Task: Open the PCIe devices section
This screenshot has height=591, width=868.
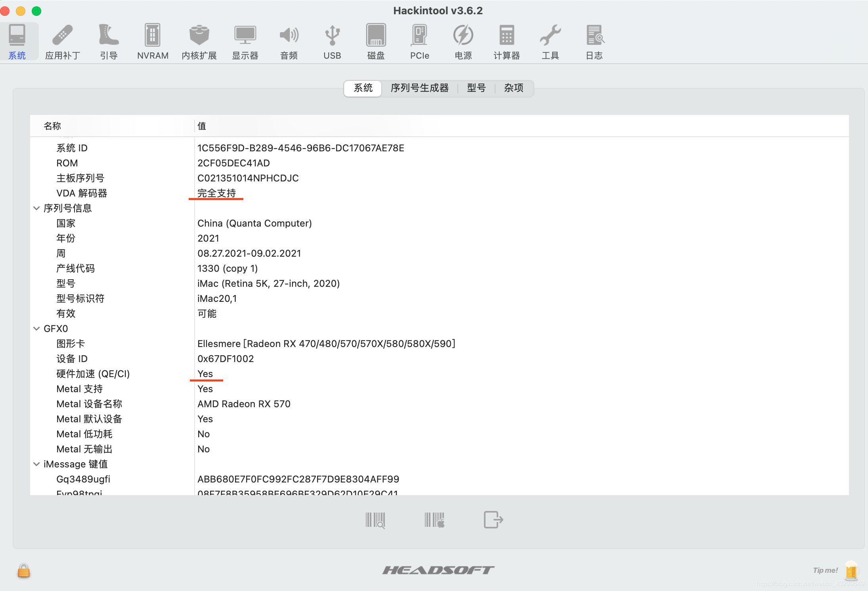Action: (419, 42)
